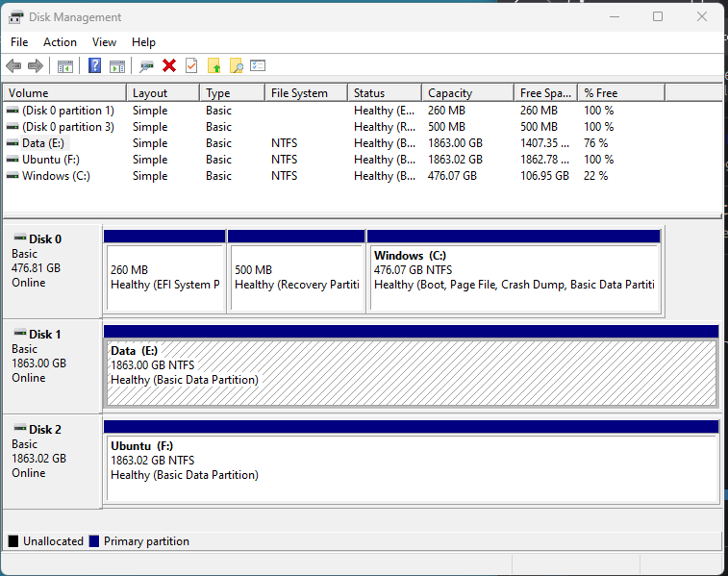Click "Healthy (E..." status cell
This screenshot has width=728, height=576.
[384, 111]
